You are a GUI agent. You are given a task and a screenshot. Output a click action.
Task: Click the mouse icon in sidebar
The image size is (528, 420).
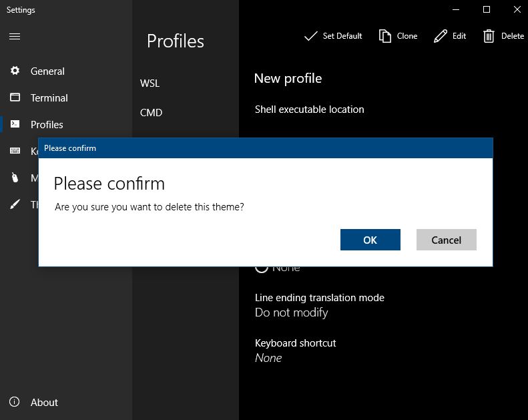[x=15, y=177]
